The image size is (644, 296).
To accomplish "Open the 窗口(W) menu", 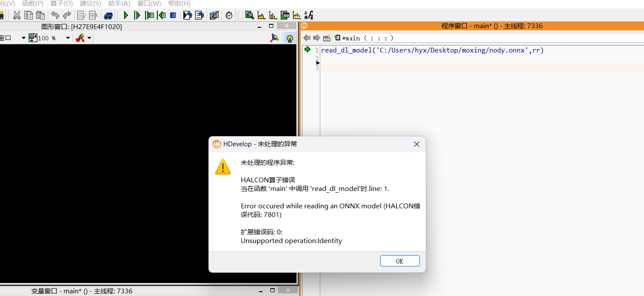I will [x=149, y=3].
